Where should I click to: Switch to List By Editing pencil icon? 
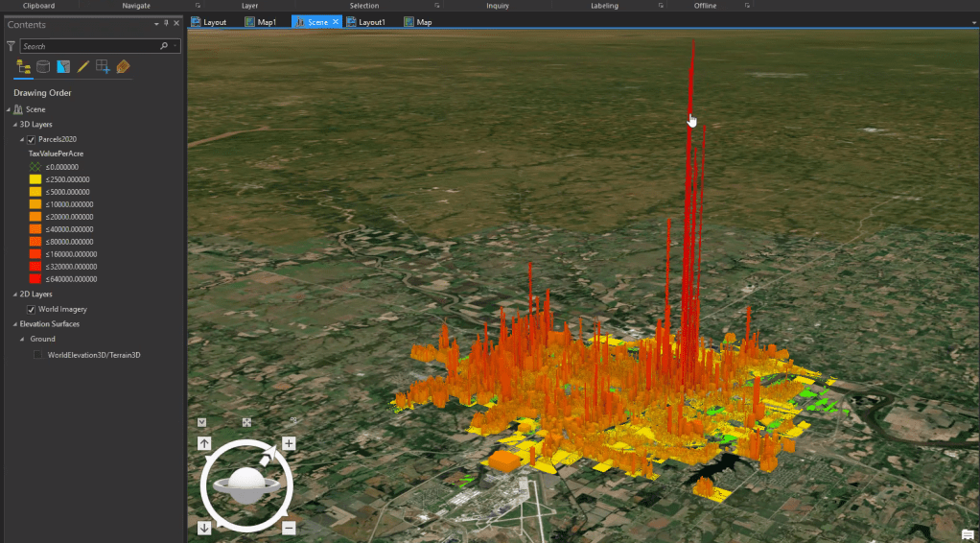click(83, 67)
